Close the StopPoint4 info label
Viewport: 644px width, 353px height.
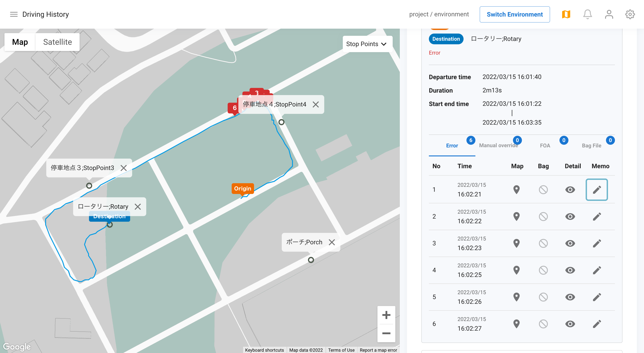coord(316,104)
